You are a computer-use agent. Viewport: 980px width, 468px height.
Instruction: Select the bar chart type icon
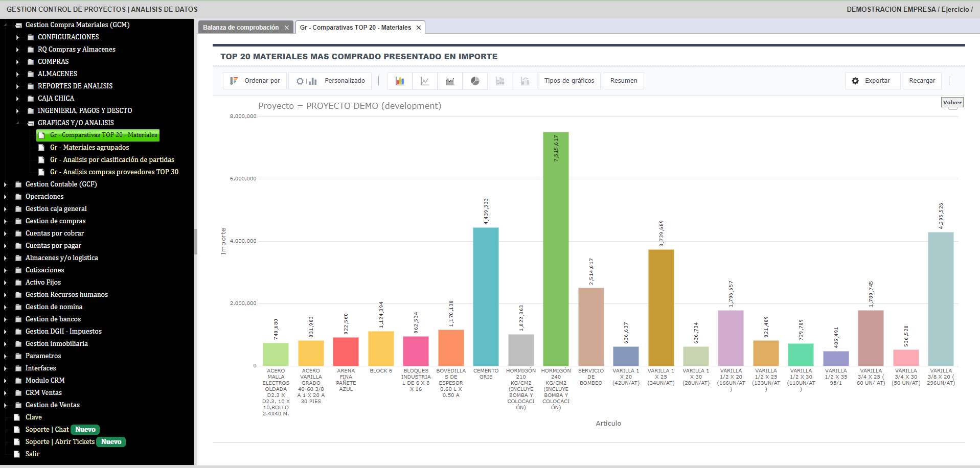pos(400,81)
